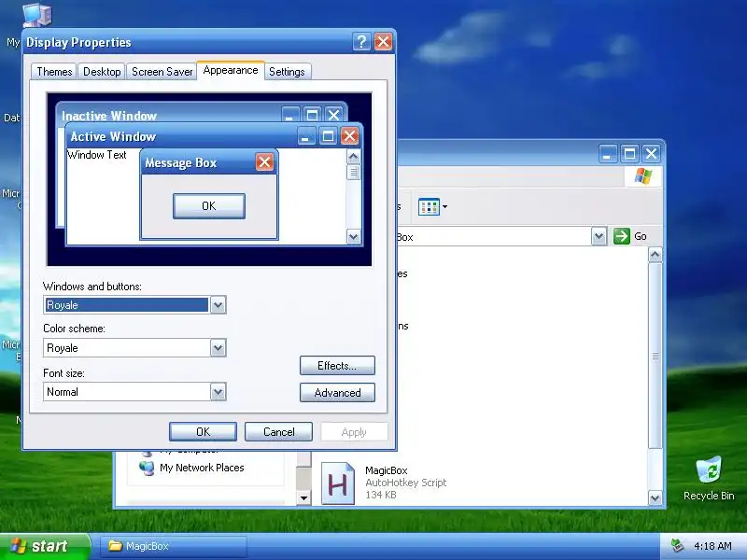Click the Window Text preview label
The width and height of the screenshot is (747, 560).
pos(97,155)
